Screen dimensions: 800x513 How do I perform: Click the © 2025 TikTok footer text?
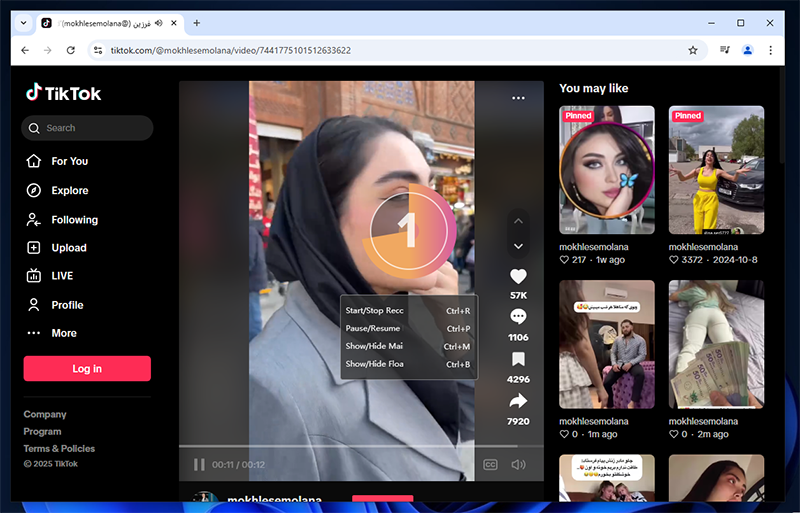(x=51, y=464)
